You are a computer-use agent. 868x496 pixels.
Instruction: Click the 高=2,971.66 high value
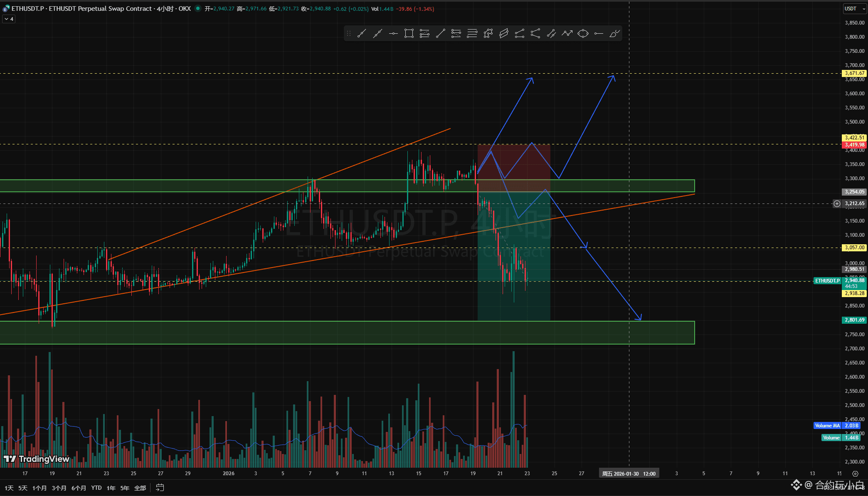pos(252,9)
